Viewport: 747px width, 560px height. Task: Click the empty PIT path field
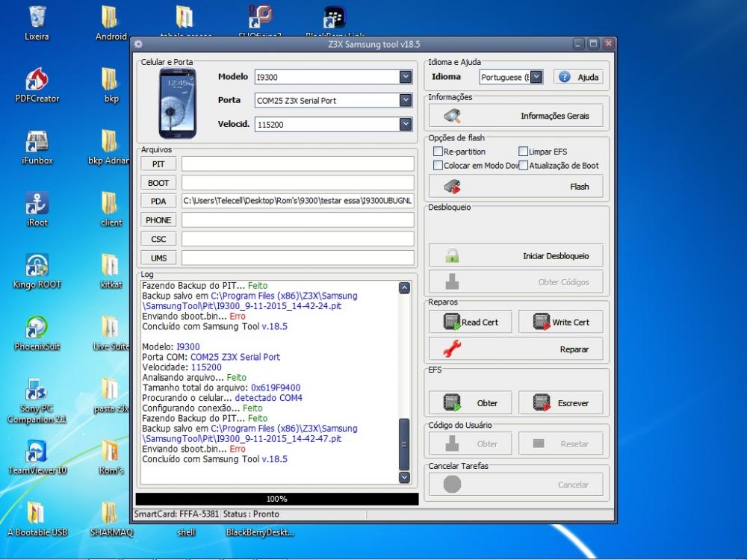pos(298,164)
